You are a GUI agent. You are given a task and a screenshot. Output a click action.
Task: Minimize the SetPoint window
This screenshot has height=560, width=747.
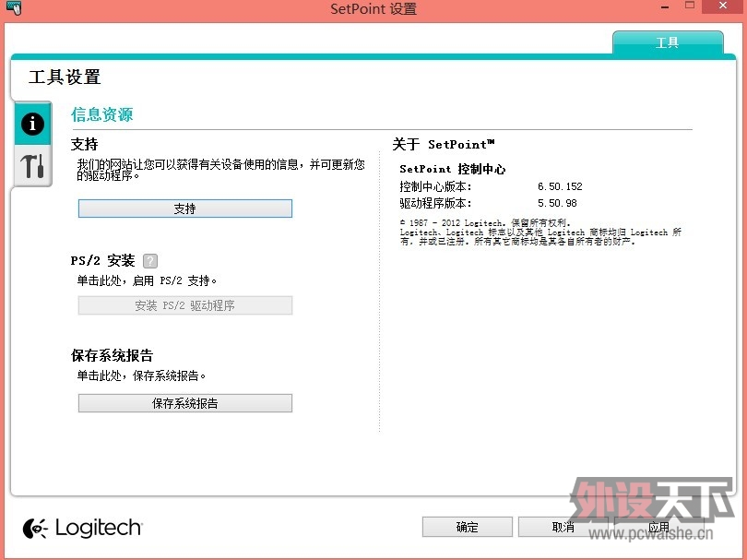(665, 7)
